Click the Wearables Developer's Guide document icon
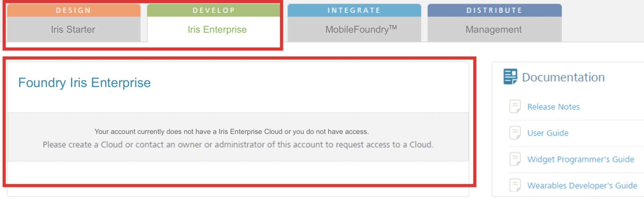 [515, 185]
